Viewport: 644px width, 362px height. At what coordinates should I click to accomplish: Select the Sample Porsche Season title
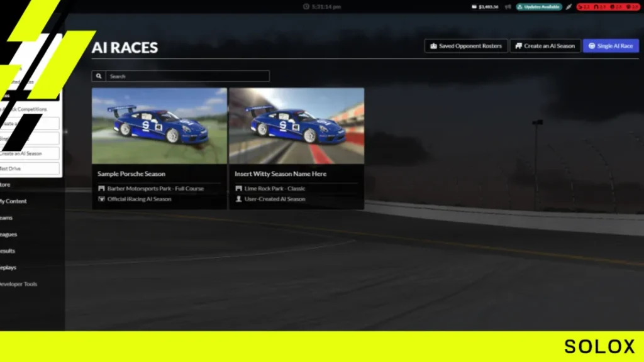[131, 173]
